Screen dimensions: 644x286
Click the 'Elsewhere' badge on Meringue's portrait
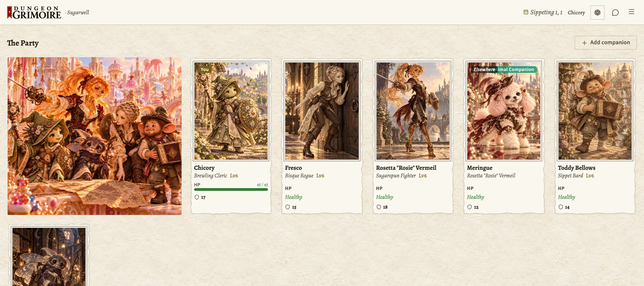[x=484, y=69]
